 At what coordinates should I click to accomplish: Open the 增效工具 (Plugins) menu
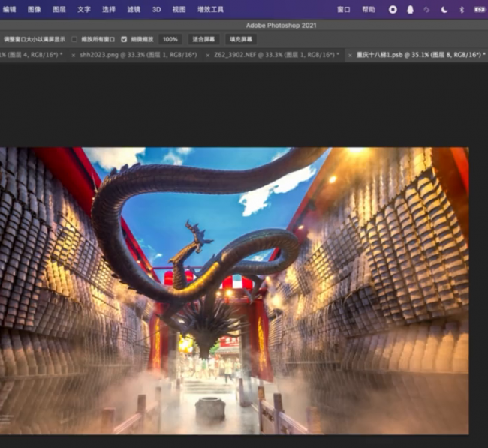point(210,9)
